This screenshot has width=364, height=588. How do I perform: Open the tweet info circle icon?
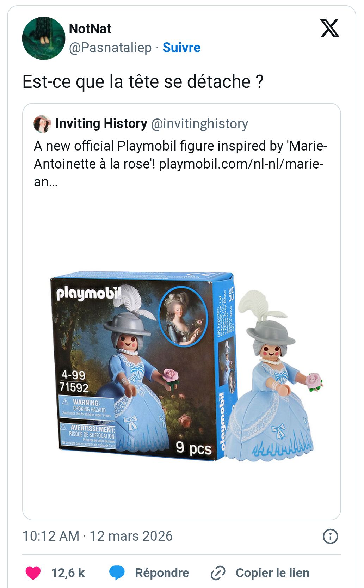pos(330,536)
